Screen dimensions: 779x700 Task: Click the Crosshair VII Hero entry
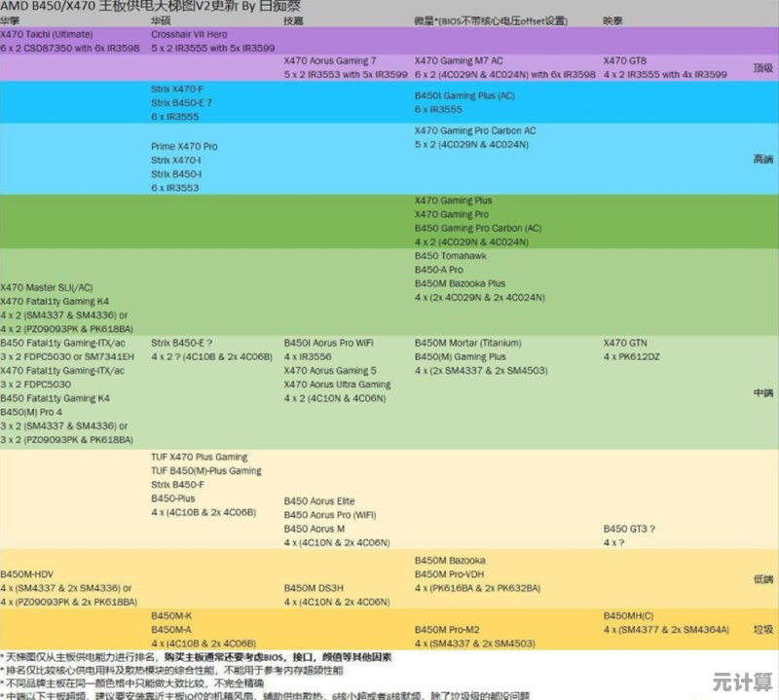point(189,34)
